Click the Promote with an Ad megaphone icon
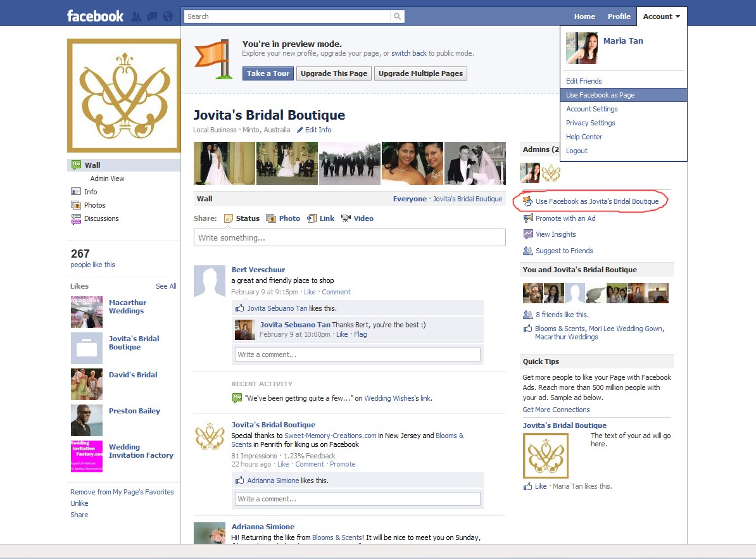 click(528, 218)
